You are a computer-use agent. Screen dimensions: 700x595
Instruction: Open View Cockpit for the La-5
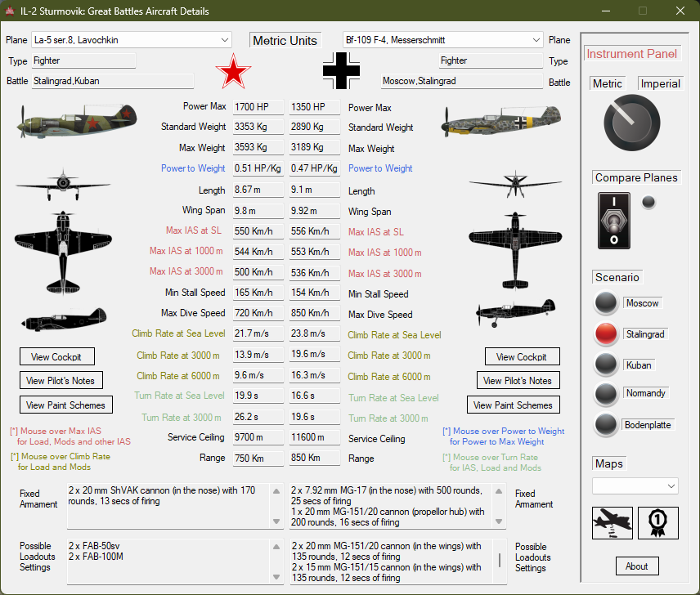56,356
